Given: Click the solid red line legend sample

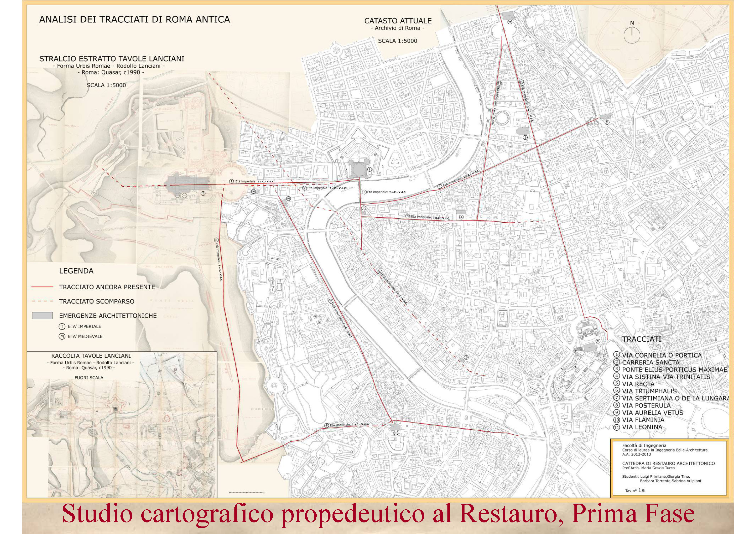Looking at the screenshot, I should [42, 287].
